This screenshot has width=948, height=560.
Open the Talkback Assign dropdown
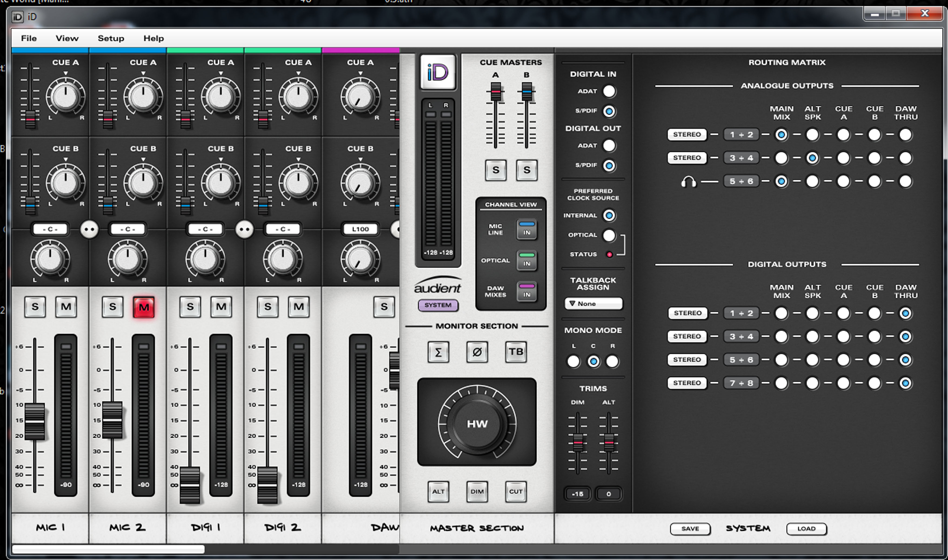coord(593,304)
